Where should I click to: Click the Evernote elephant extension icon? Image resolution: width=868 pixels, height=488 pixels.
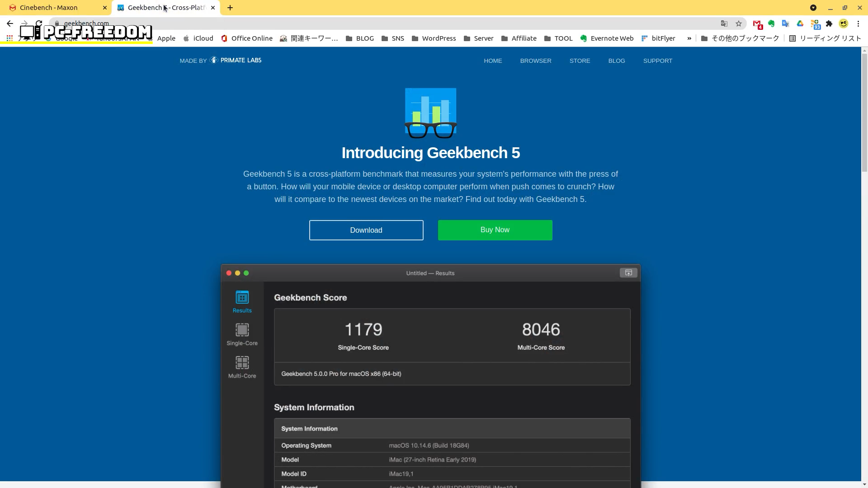[771, 23]
